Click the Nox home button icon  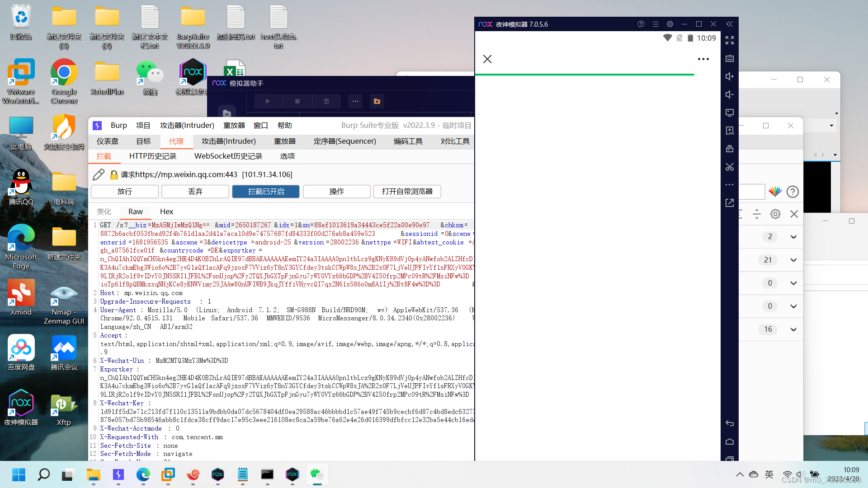coord(729,441)
